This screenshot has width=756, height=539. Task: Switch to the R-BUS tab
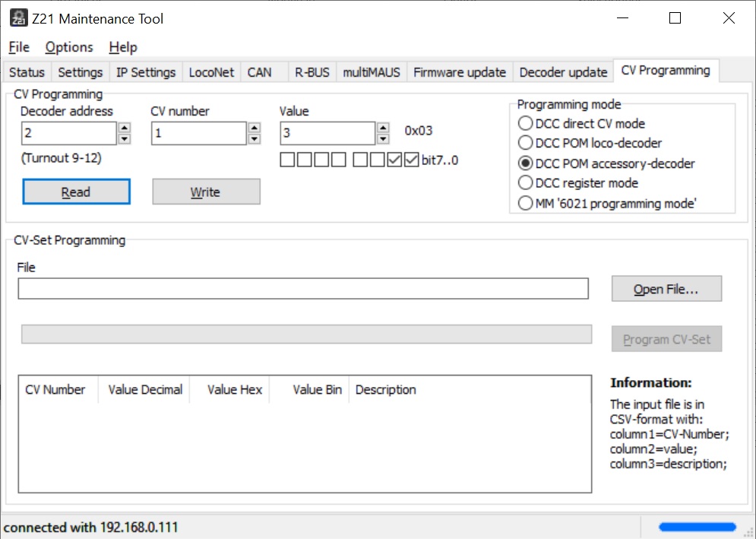(x=312, y=72)
